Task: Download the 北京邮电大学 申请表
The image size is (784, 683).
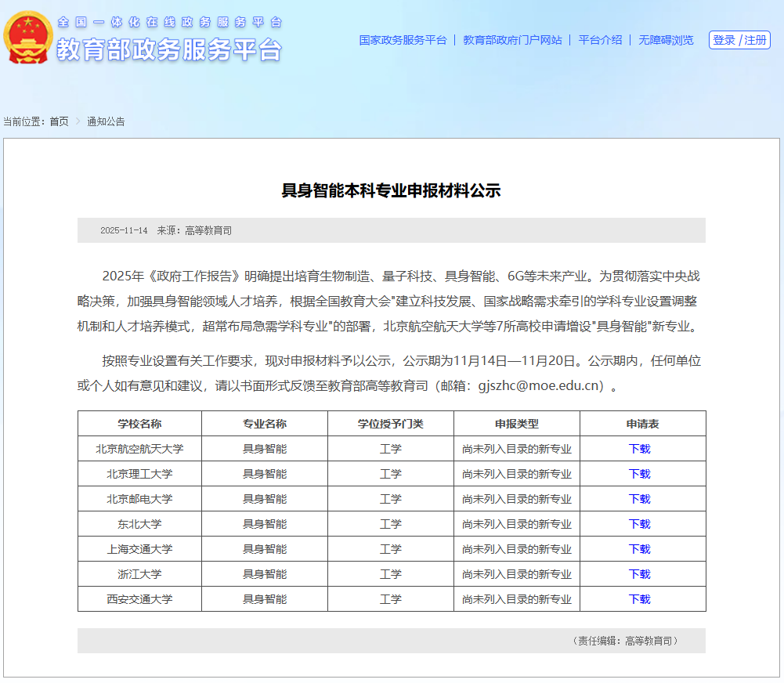Action: tap(641, 499)
